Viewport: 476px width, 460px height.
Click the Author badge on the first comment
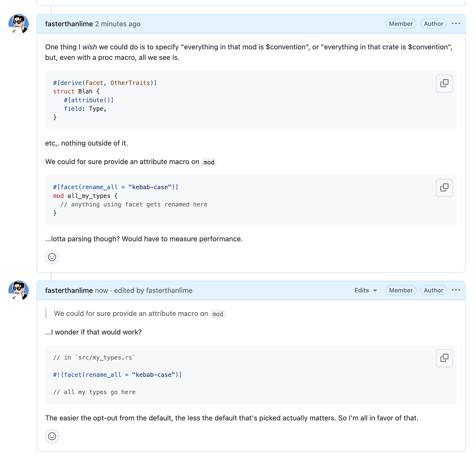(x=433, y=24)
